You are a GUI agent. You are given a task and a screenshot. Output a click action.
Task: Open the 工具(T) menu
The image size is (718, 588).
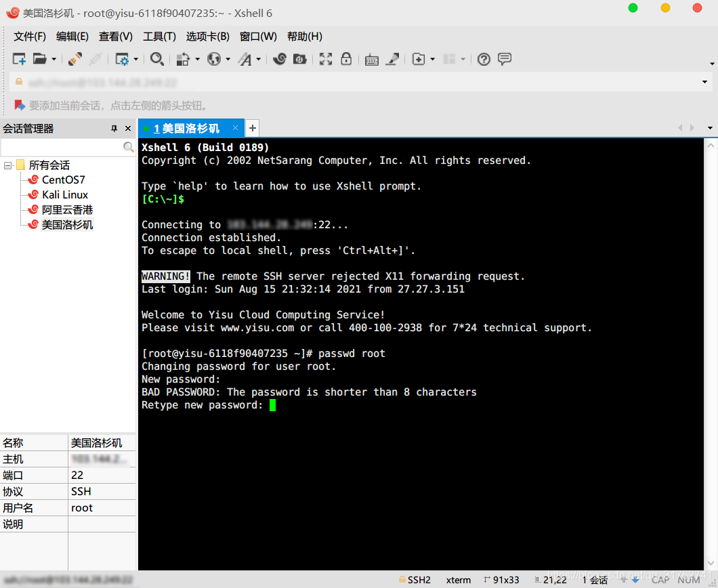point(159,37)
